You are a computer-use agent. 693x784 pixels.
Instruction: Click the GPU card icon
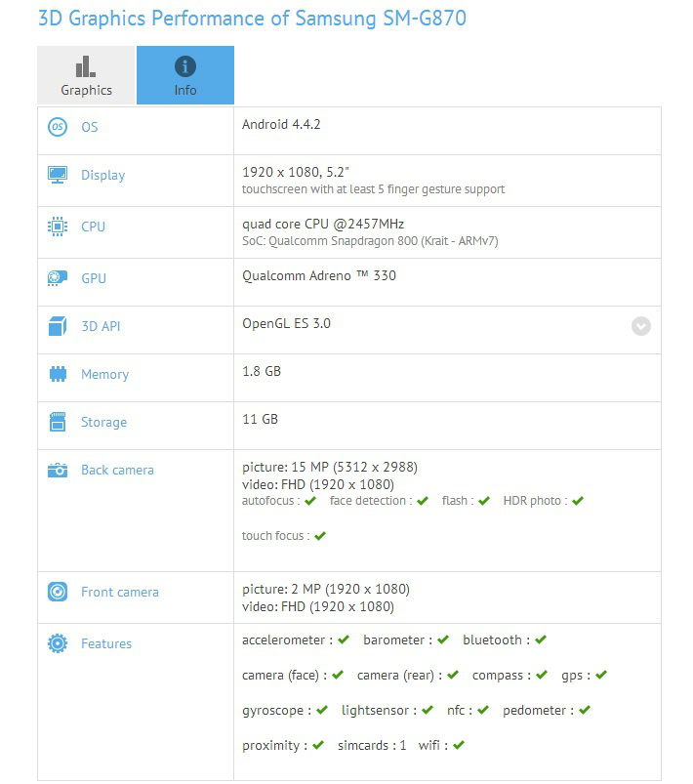coord(58,278)
